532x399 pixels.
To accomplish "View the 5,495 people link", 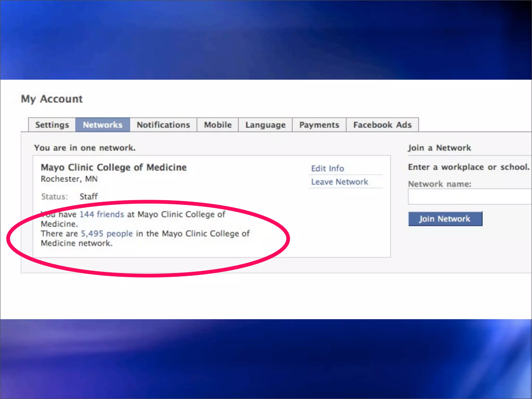I will click(107, 234).
